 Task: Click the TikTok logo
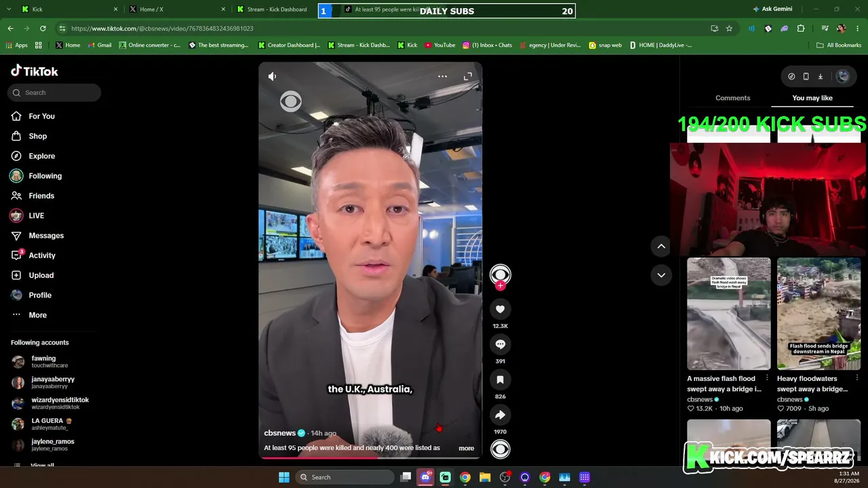(x=35, y=71)
